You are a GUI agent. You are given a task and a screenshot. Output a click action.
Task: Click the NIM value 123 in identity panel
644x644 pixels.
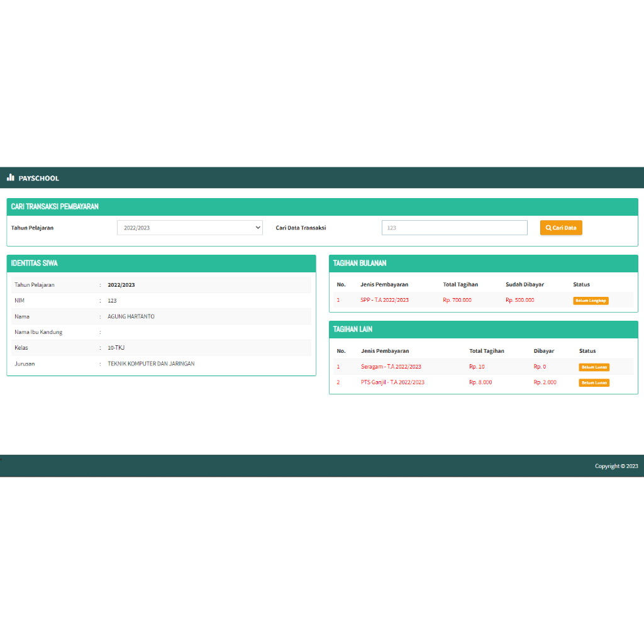pyautogui.click(x=112, y=301)
